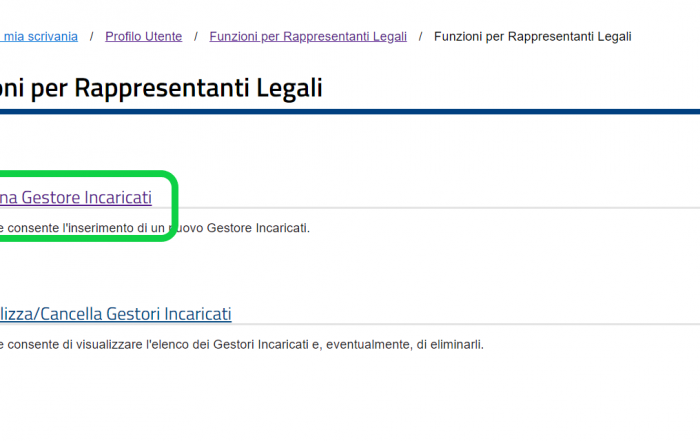
Task: Select the non-linked current breadcrumb page label
Action: click(533, 37)
